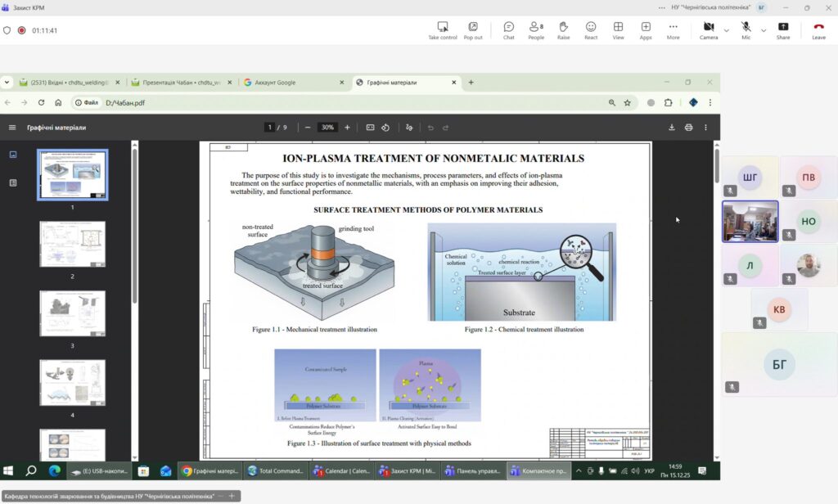The width and height of the screenshot is (838, 504).
Task: Pop out the shared content
Action: coord(473,29)
